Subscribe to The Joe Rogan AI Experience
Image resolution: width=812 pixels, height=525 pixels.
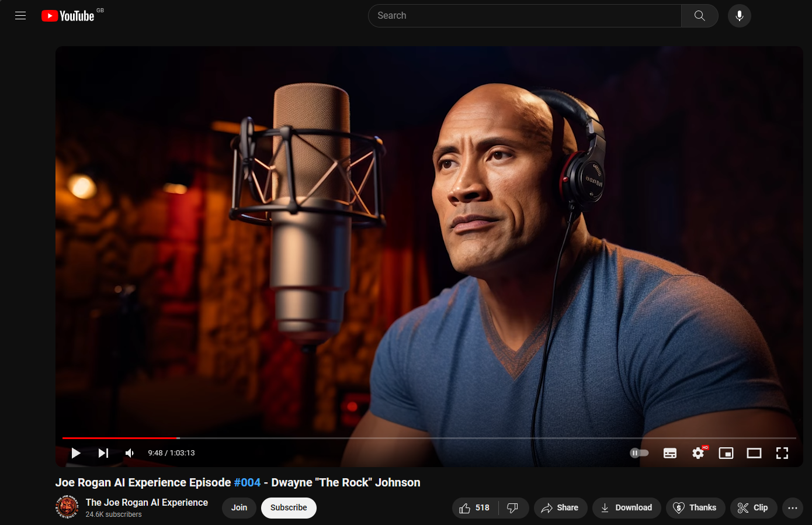[289, 508]
